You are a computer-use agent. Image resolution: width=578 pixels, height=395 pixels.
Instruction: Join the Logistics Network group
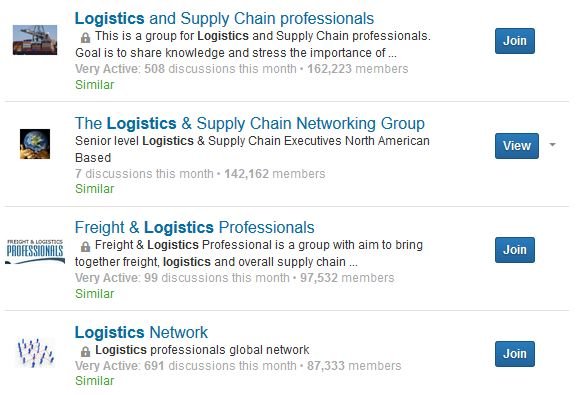click(515, 354)
